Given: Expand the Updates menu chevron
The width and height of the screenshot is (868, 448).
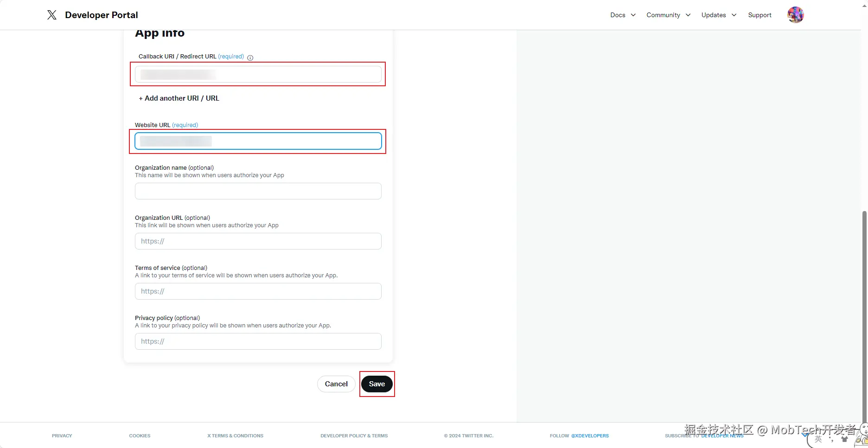Looking at the screenshot, I should click(734, 15).
